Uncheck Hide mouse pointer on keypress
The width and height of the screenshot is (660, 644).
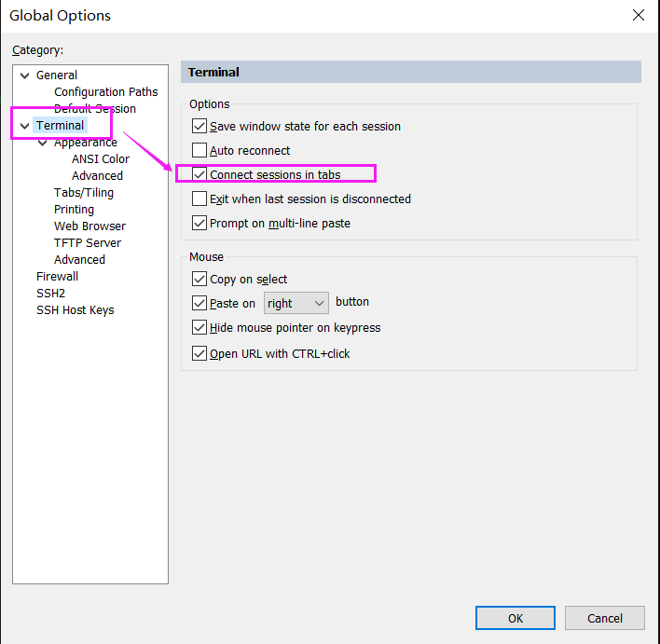199,327
